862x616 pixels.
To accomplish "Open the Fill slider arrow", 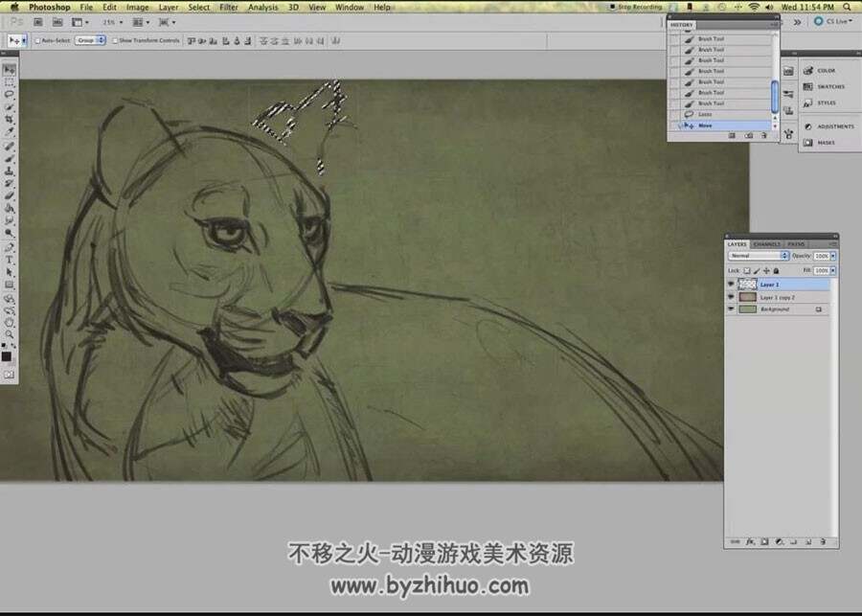I will coord(833,270).
